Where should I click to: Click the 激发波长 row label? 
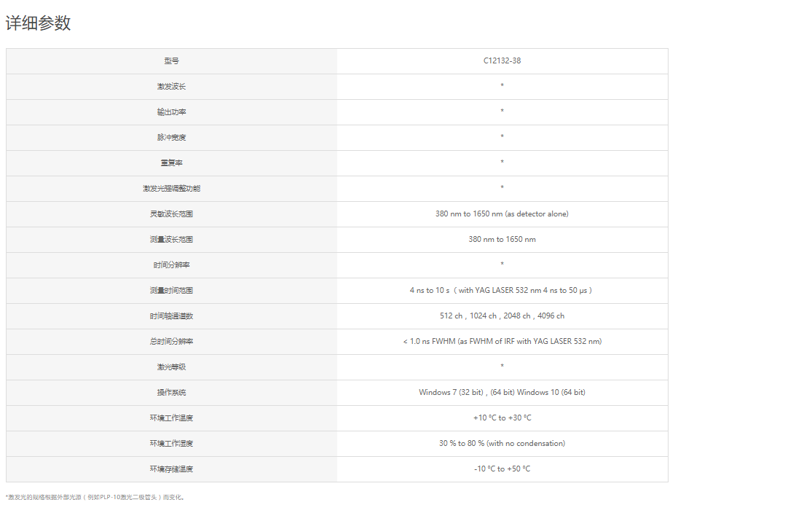tap(171, 87)
